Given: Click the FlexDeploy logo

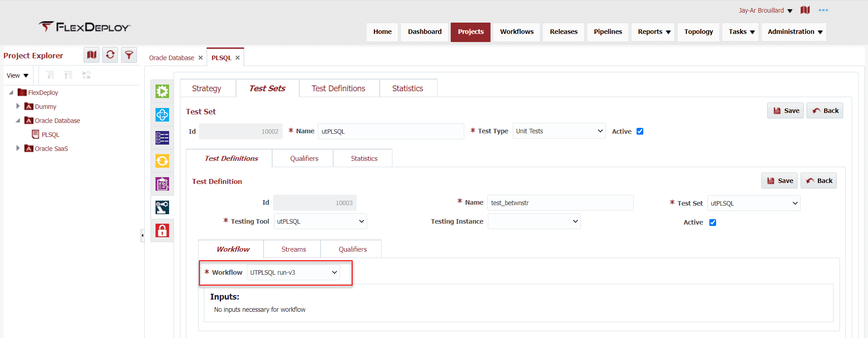Looking at the screenshot, I should coord(85,27).
